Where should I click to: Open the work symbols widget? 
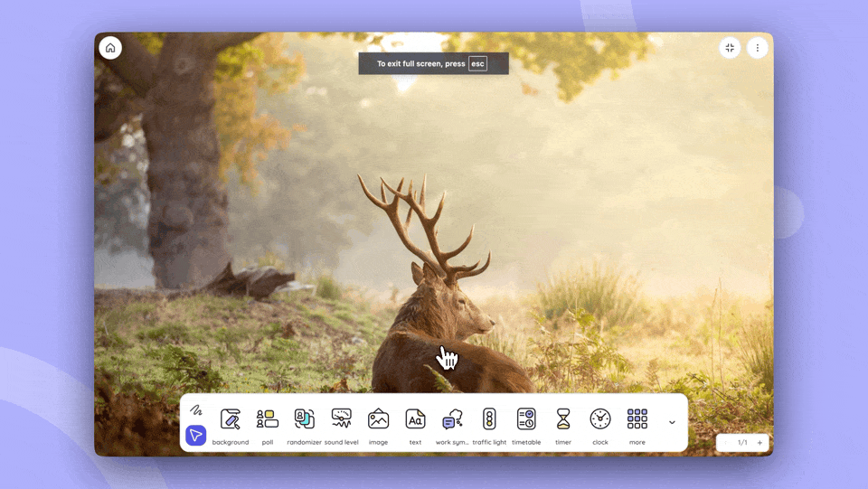pyautogui.click(x=452, y=426)
